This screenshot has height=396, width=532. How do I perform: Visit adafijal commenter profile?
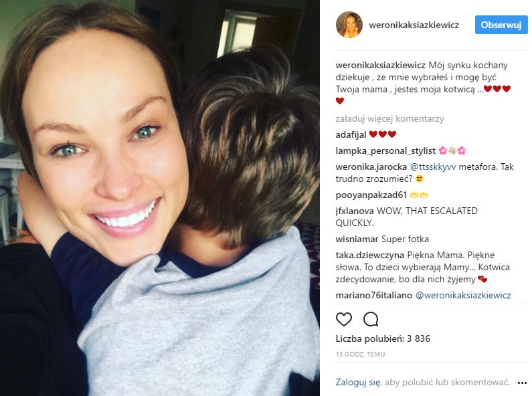(351, 135)
